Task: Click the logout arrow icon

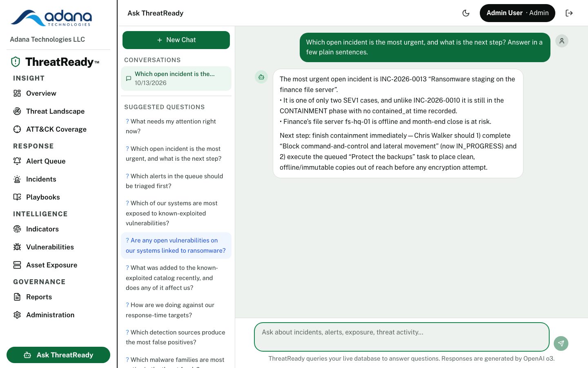Action: (x=569, y=13)
